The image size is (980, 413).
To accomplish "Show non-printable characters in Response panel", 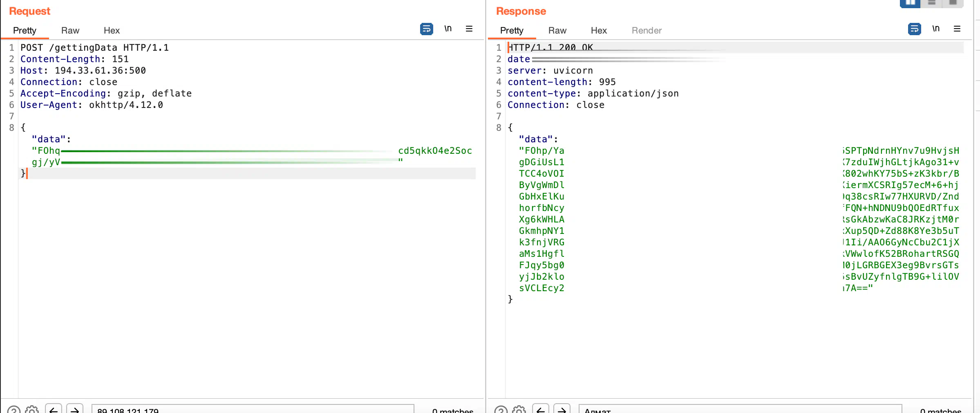I will [936, 29].
